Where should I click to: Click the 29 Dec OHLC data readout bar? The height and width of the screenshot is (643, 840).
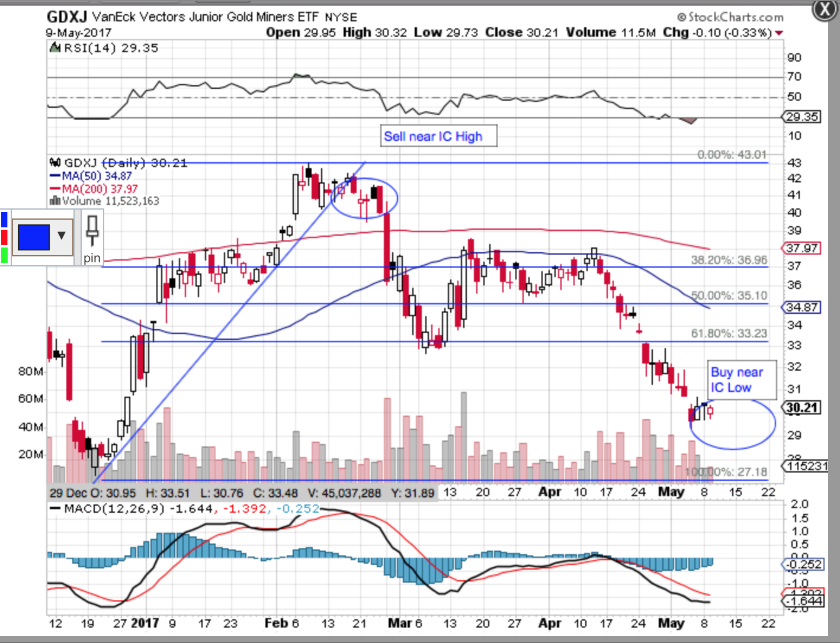point(242,493)
